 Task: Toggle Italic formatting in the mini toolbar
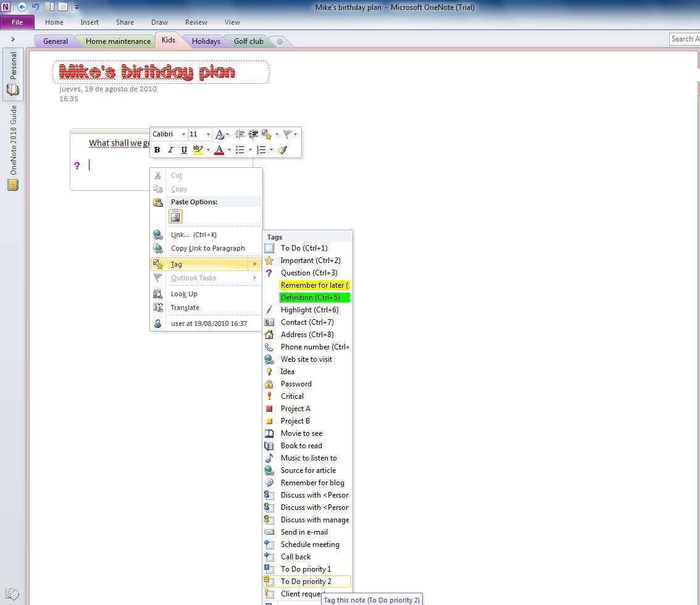point(170,150)
